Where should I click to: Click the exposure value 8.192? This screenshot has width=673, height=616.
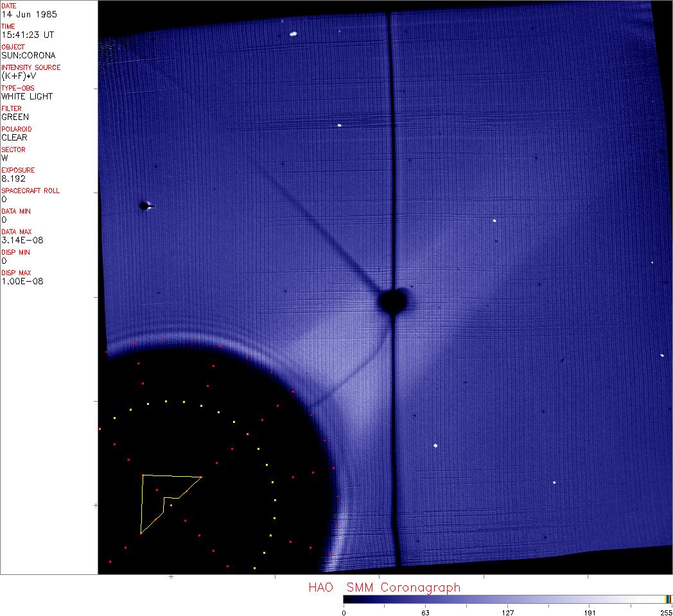point(13,178)
